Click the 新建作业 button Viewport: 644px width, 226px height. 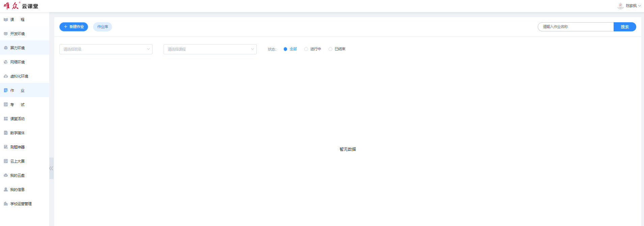[74, 27]
